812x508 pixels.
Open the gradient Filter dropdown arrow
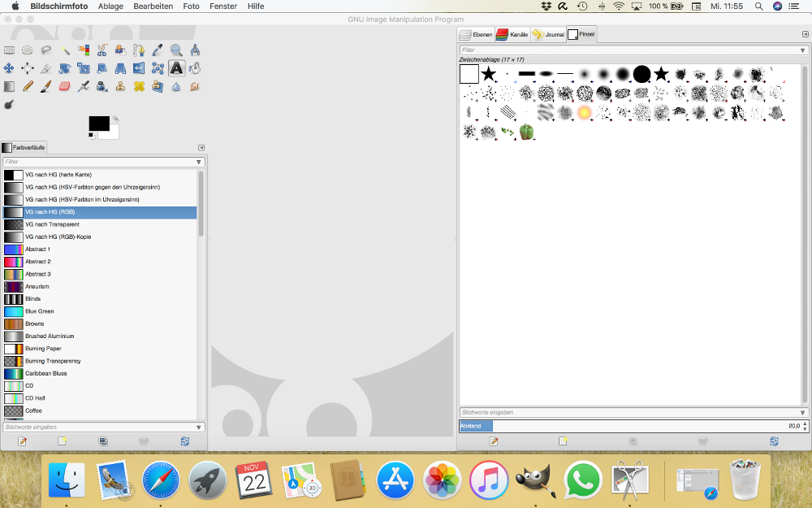click(x=199, y=162)
